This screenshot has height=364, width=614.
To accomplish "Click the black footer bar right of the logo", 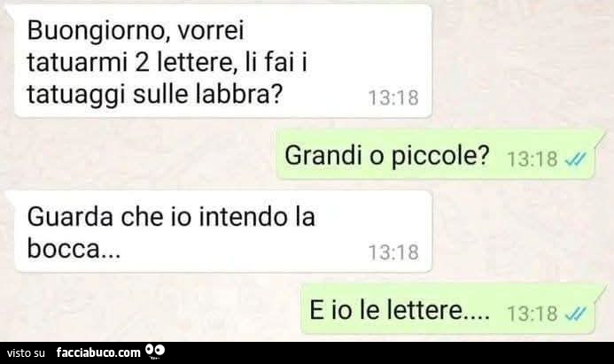I will [x=390, y=352].
